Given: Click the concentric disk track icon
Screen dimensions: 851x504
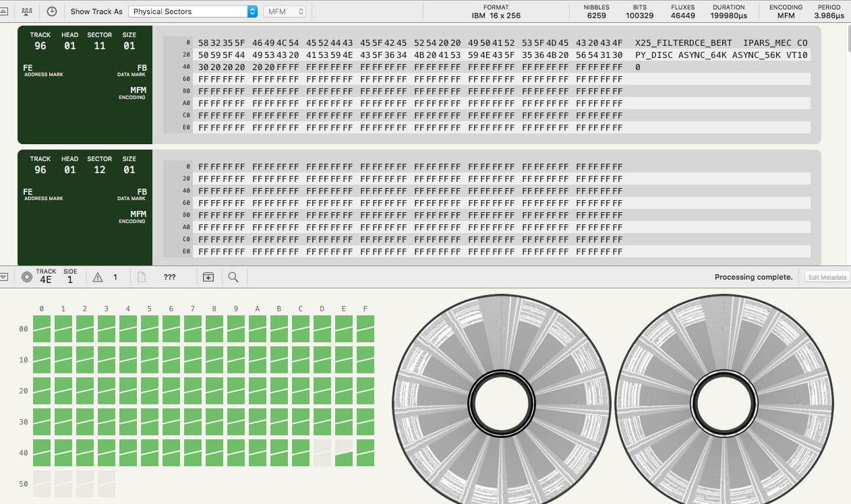Looking at the screenshot, I should click(27, 277).
